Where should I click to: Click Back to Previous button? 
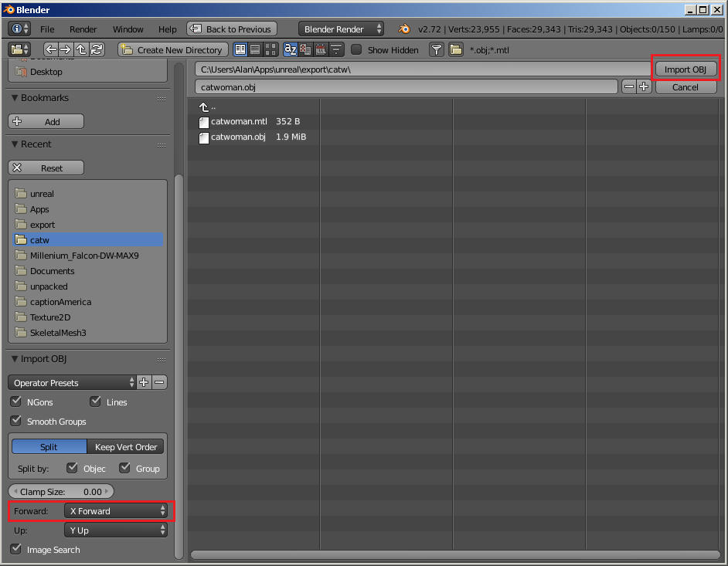click(232, 29)
